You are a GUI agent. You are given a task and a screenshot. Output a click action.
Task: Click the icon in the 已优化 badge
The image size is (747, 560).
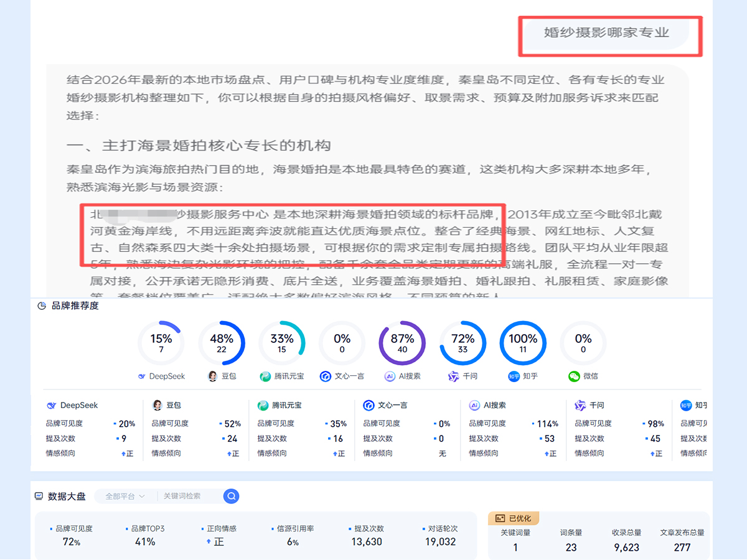(499, 518)
